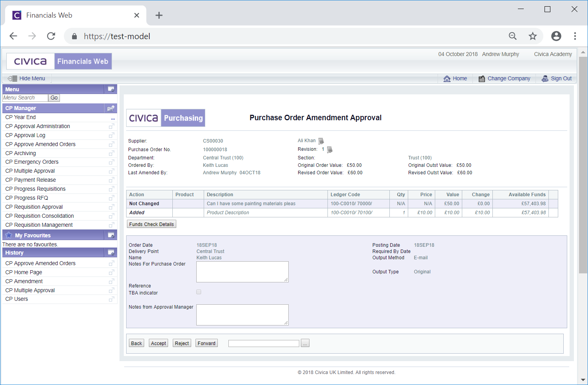Open History CP Amendment new-window icon
The width and height of the screenshot is (588, 385).
pyautogui.click(x=112, y=282)
